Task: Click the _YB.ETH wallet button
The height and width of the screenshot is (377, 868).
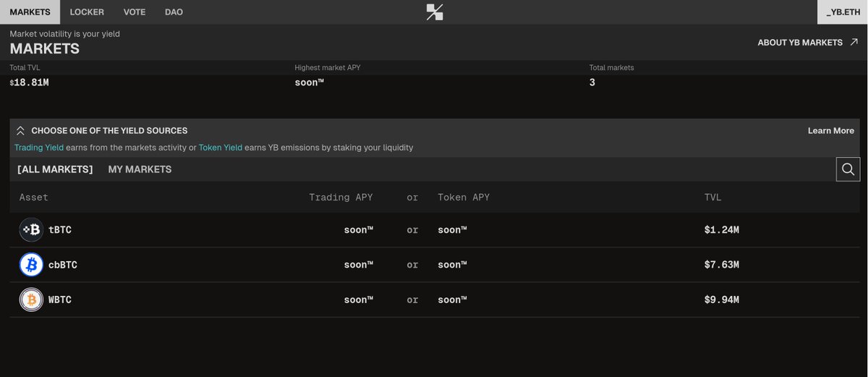Action: tap(843, 12)
